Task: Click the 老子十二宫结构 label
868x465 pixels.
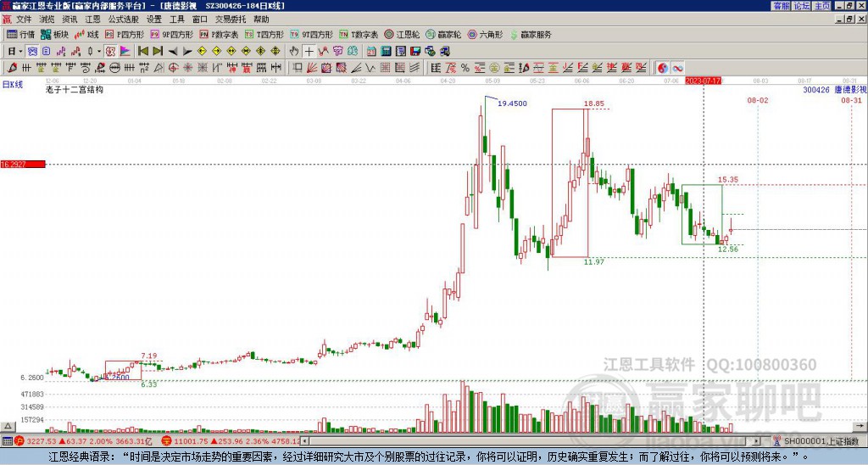Action: tap(75, 89)
